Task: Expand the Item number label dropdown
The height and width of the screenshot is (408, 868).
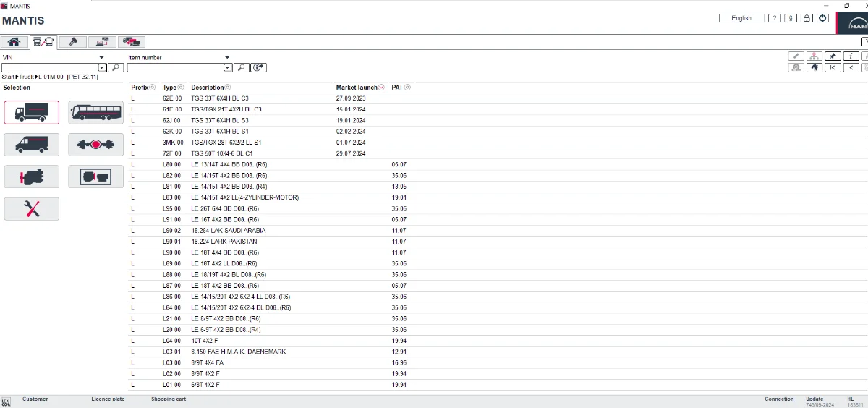Action: [x=227, y=58]
